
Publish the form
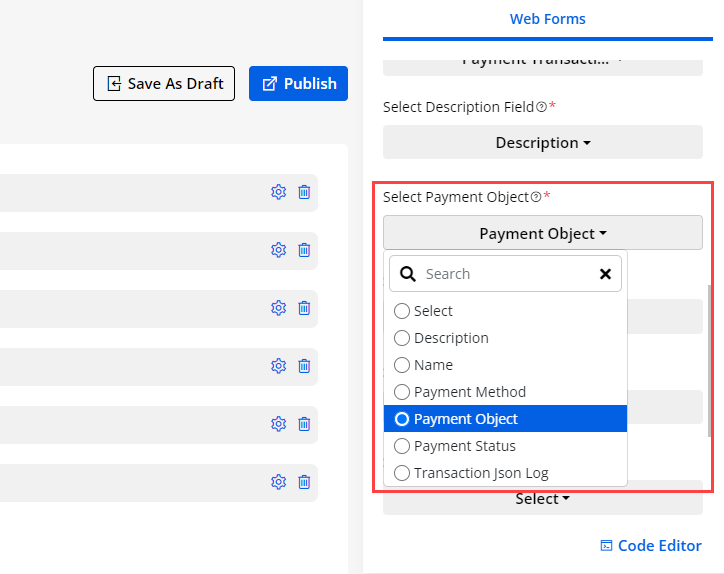[298, 84]
